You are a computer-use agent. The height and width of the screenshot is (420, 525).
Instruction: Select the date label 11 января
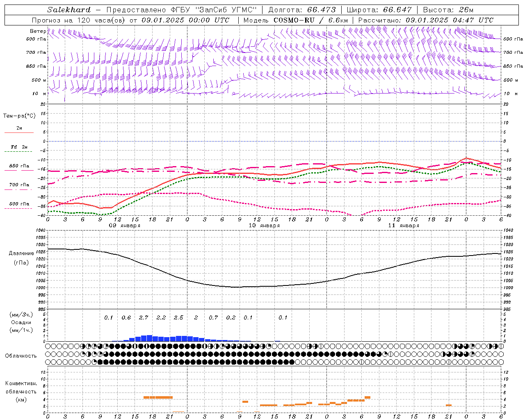coord(404,226)
